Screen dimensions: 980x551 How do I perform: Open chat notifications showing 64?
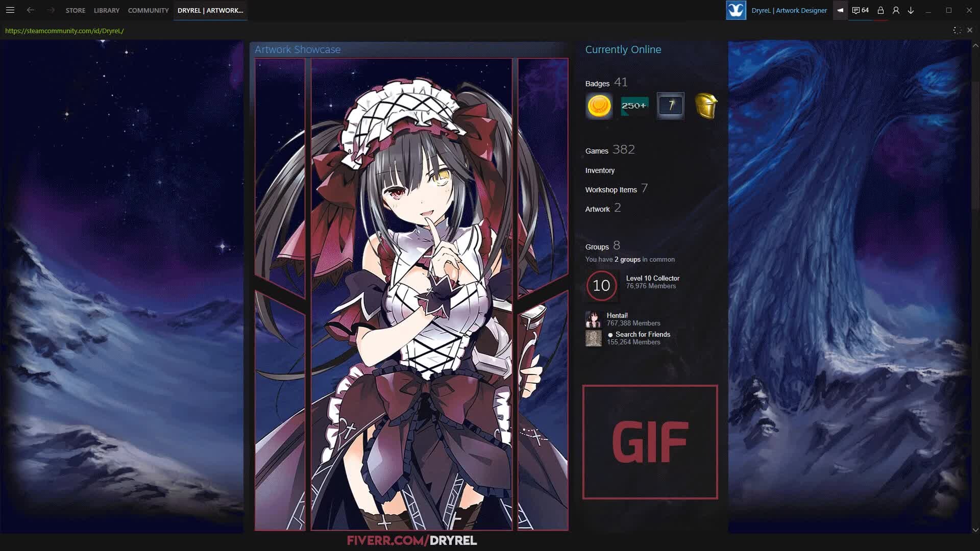pyautogui.click(x=861, y=10)
